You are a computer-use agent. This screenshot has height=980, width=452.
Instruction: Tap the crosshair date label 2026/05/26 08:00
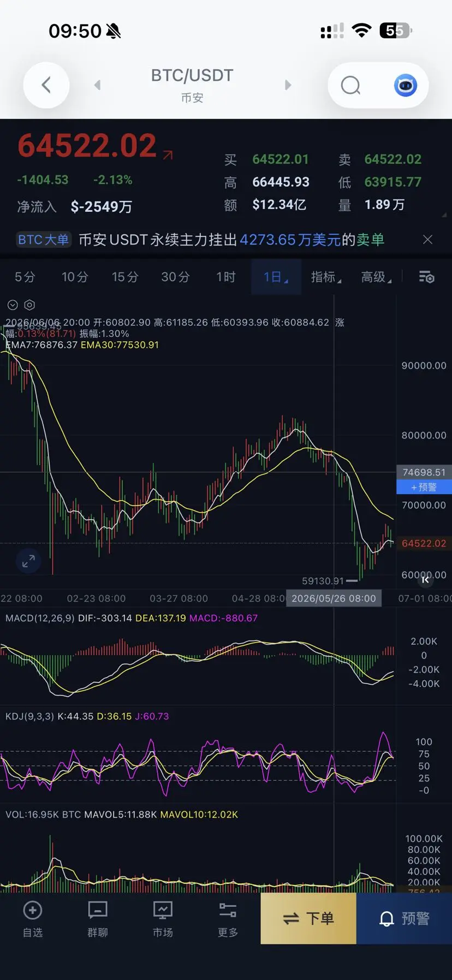point(334,598)
